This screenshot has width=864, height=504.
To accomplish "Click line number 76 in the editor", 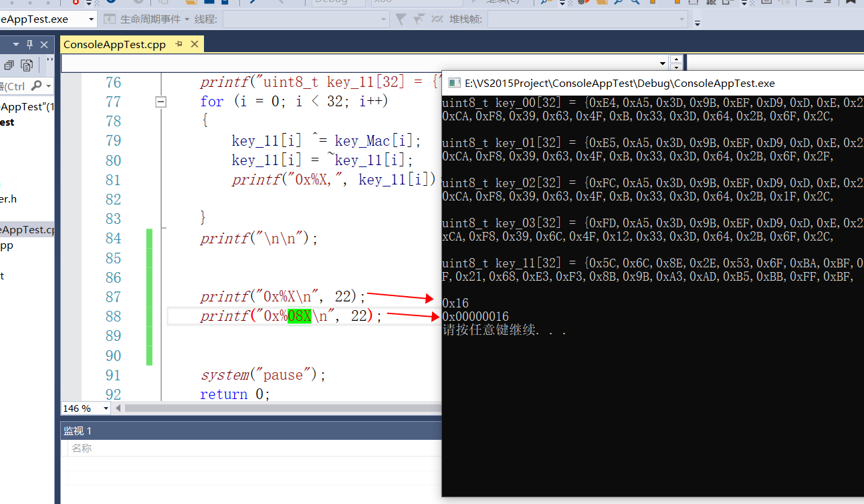I will pyautogui.click(x=113, y=82).
